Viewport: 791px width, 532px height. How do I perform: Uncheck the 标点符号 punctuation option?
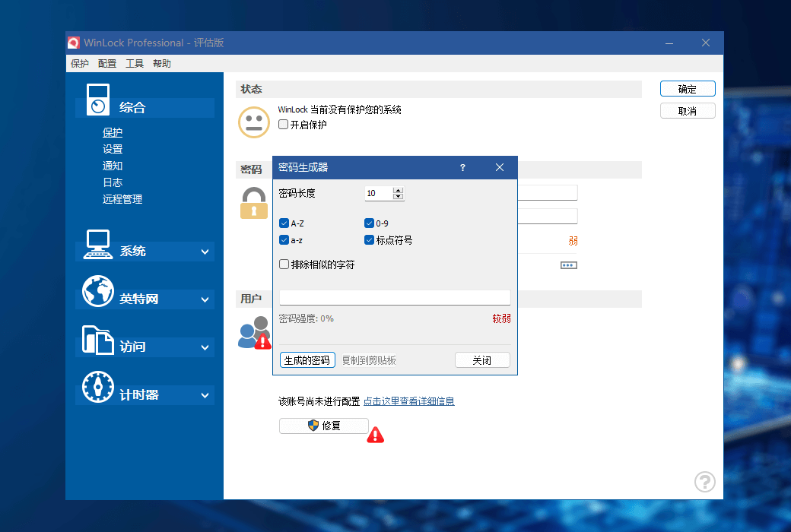[370, 240]
